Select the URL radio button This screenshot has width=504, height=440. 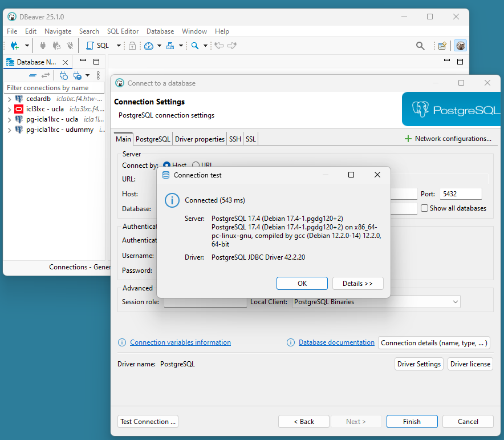(196, 165)
